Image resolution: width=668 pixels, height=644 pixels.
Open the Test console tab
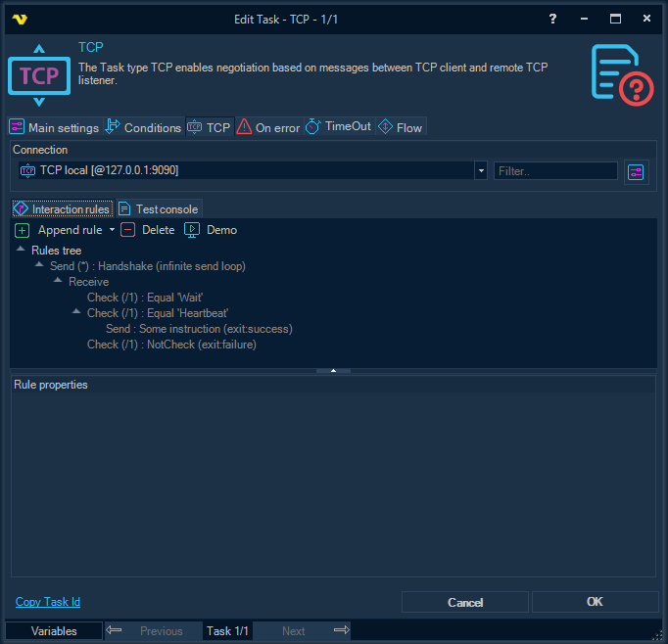pos(159,209)
